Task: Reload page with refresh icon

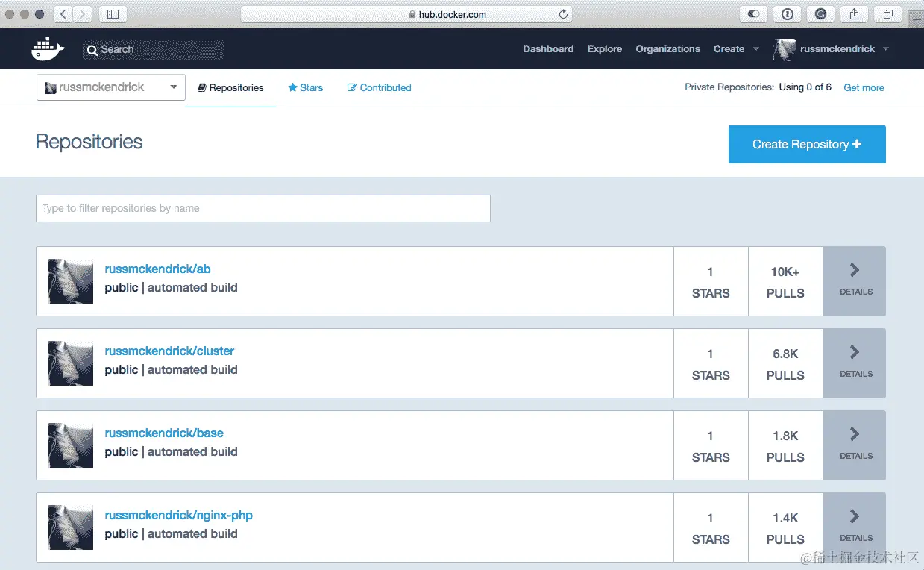Action: tap(563, 14)
